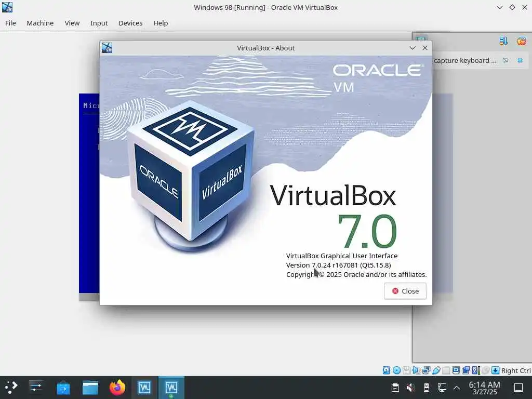532x399 pixels.
Task: Launch Firefox from the taskbar
Action: 117,388
